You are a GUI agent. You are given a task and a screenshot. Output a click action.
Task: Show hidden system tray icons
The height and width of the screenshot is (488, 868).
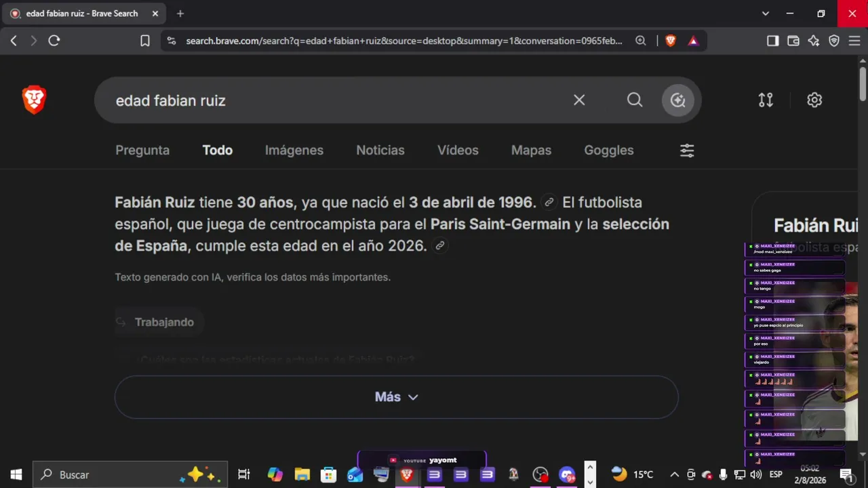[674, 474]
